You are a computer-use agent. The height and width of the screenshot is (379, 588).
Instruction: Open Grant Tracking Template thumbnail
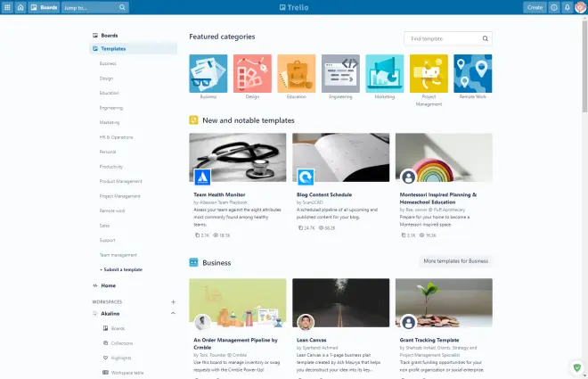click(444, 302)
